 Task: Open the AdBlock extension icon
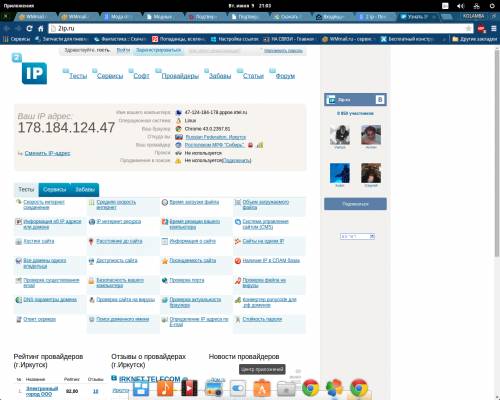pyautogui.click(x=481, y=29)
